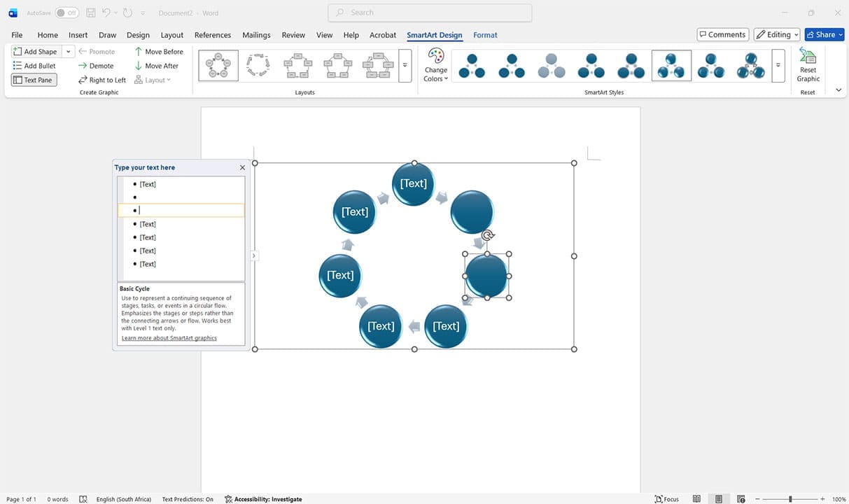Select the Add Bullet tool
This screenshot has height=504, width=849.
click(x=34, y=65)
